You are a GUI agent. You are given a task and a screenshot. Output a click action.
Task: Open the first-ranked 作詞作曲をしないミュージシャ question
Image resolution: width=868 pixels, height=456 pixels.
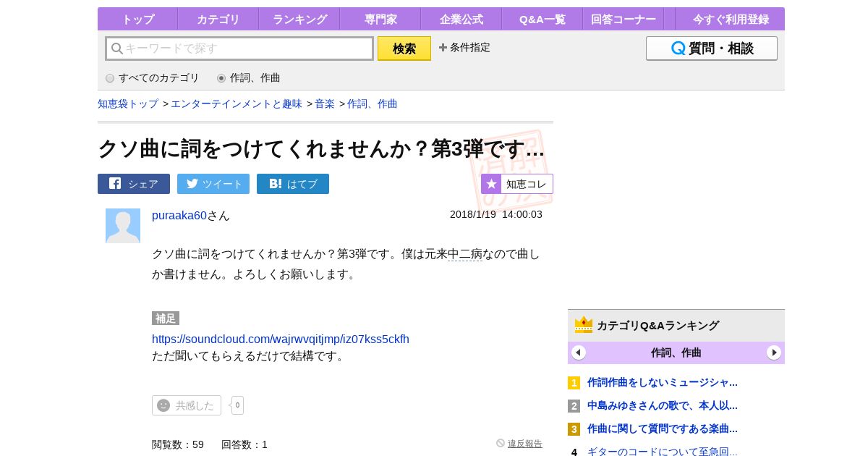click(662, 382)
